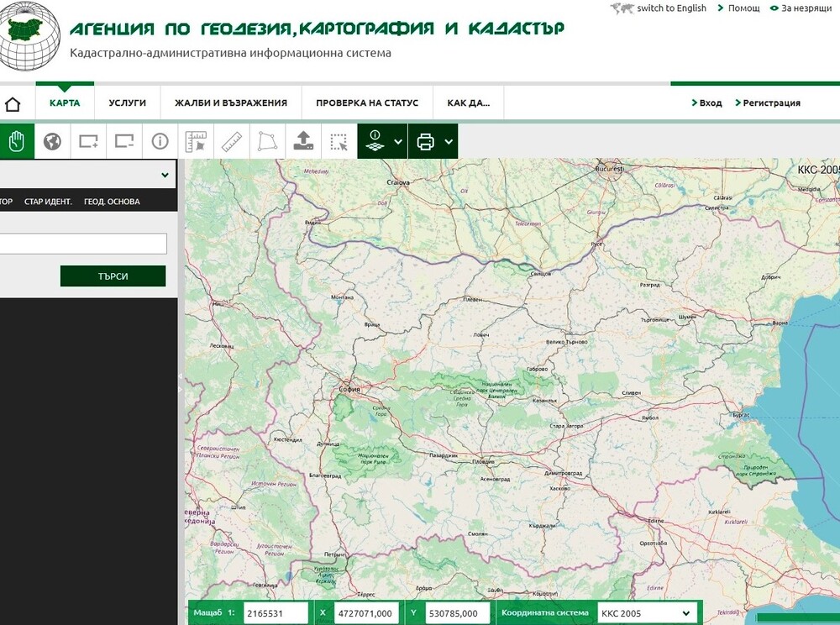Activate the zoom out rectangle tool

pyautogui.click(x=124, y=141)
